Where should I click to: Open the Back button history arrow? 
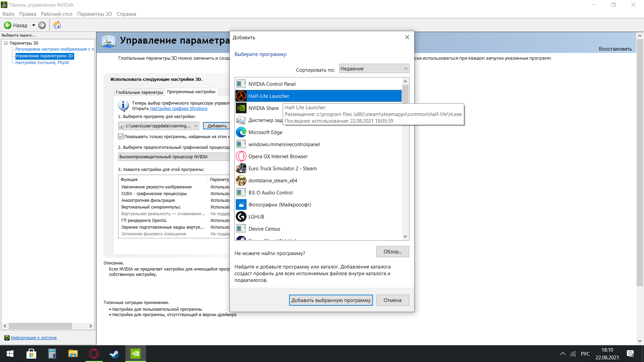(34, 25)
